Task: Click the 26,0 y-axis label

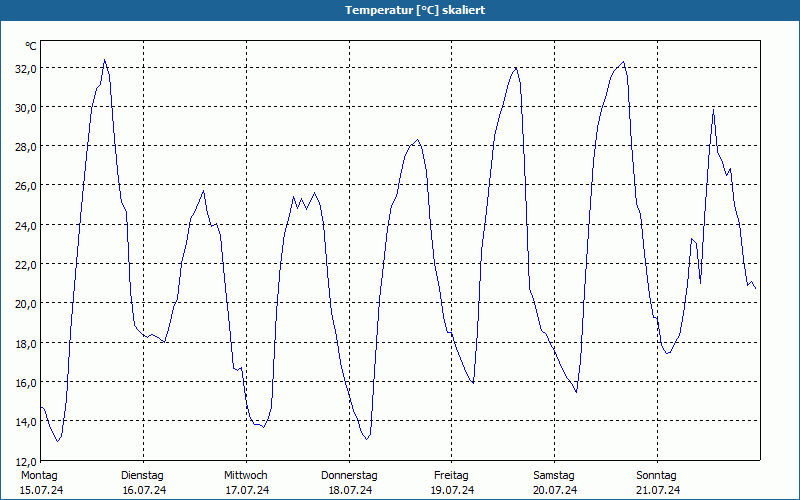Action: coord(26,186)
